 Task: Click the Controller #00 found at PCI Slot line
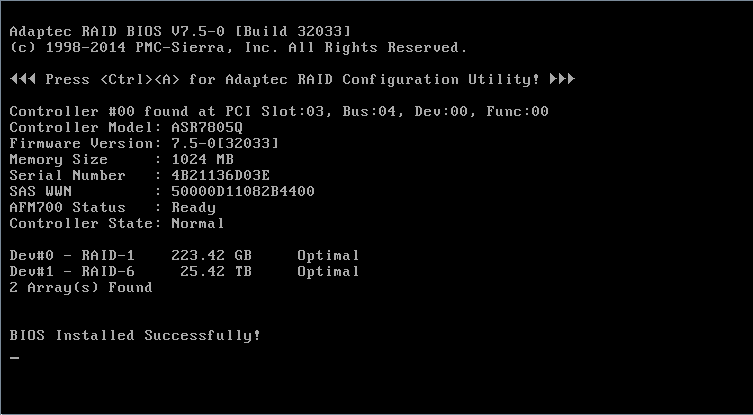[279, 111]
